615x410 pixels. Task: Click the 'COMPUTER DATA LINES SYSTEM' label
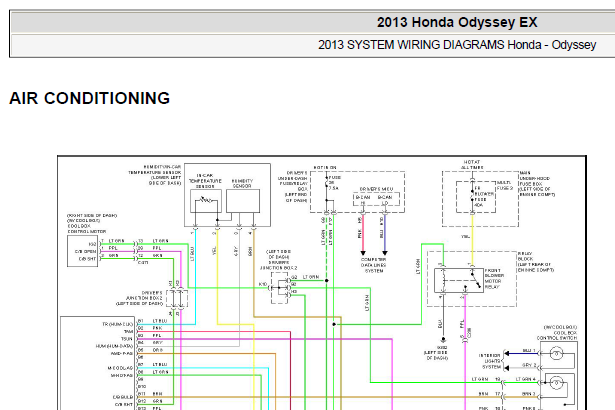click(374, 265)
